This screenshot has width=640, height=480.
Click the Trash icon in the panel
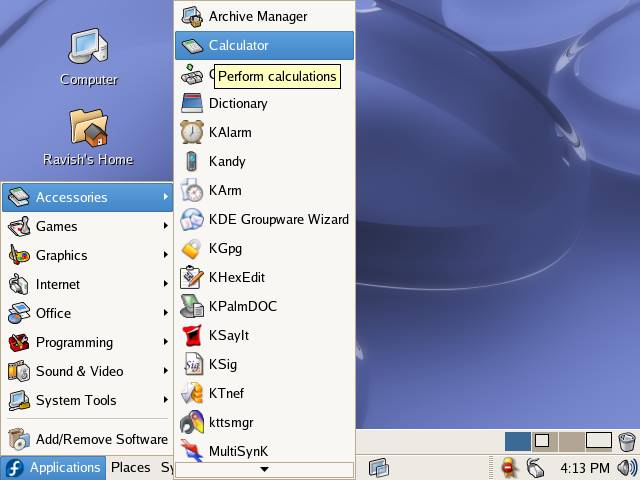pos(626,441)
